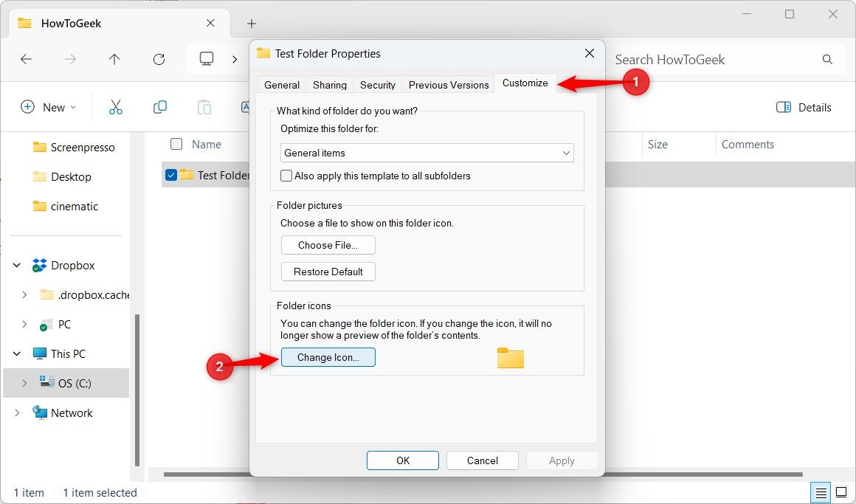
Task: Expand the .dropbox.cache node
Action: click(24, 295)
